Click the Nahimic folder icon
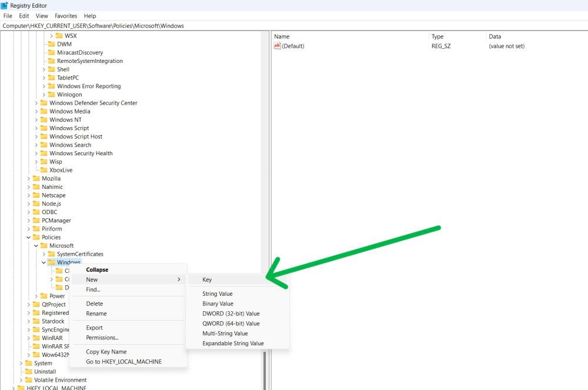Viewport: 588px width, 390px height. [36, 186]
